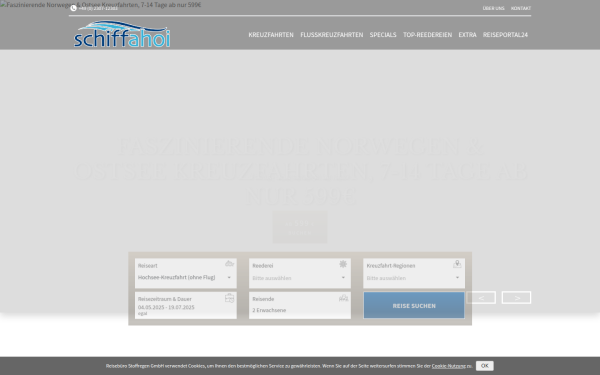Click the ab 599 € slider offer button
The height and width of the screenshot is (375, 600).
click(x=300, y=227)
